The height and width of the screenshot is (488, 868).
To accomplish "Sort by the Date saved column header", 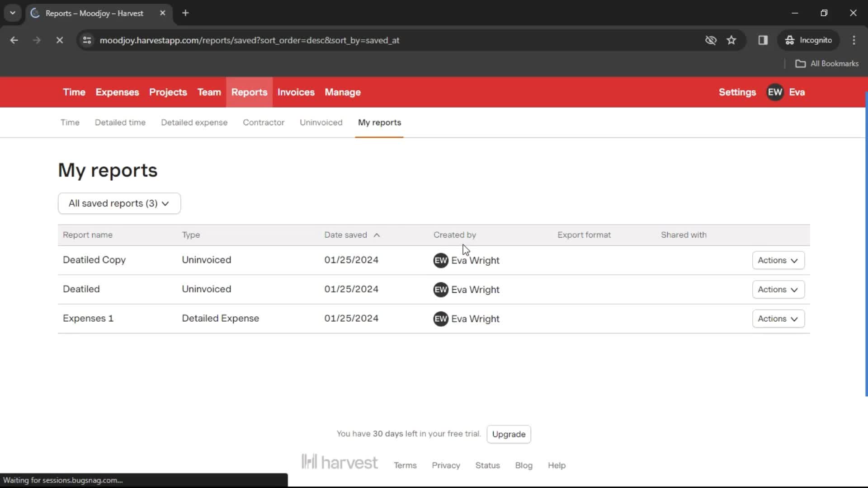I will click(345, 235).
